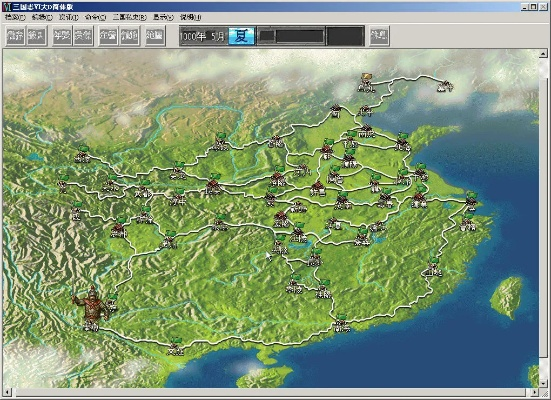Viewport: 551px width, 400px height.
Task: Select the city with the gold flag
Action: [x=366, y=84]
